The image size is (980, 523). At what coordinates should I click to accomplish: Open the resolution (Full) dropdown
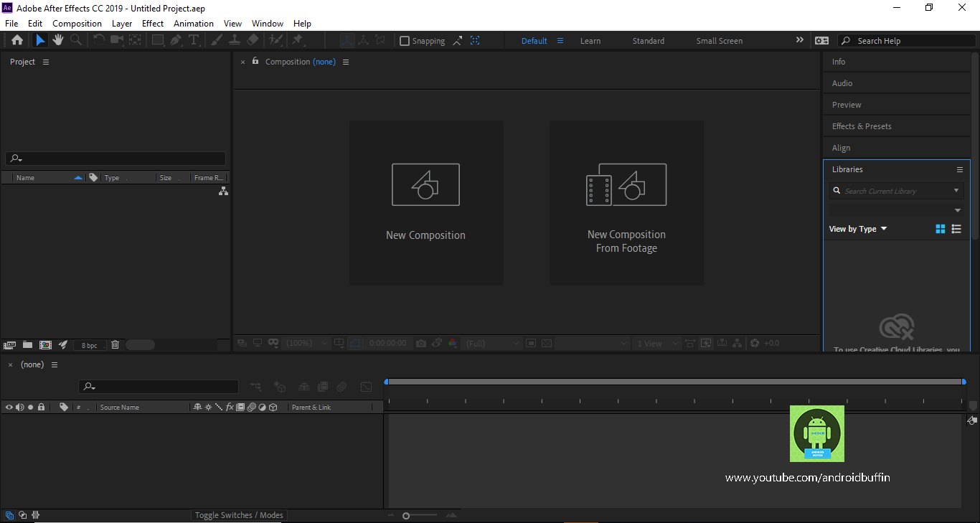point(492,344)
